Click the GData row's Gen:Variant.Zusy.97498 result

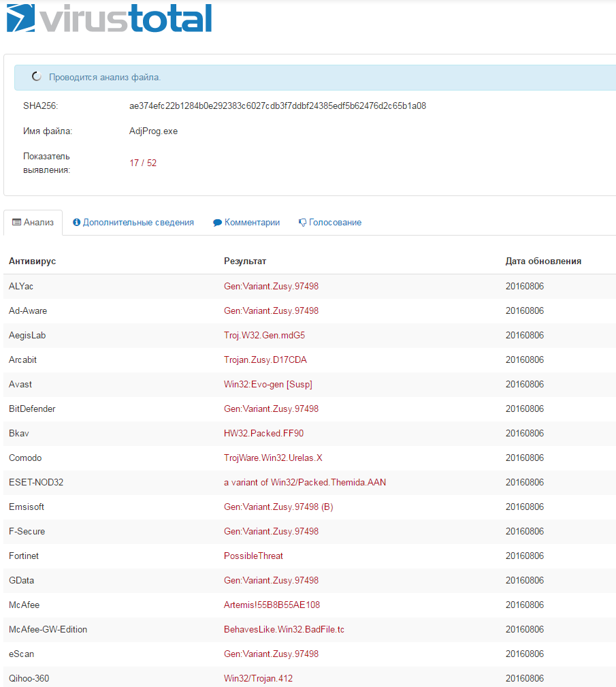coord(271,581)
